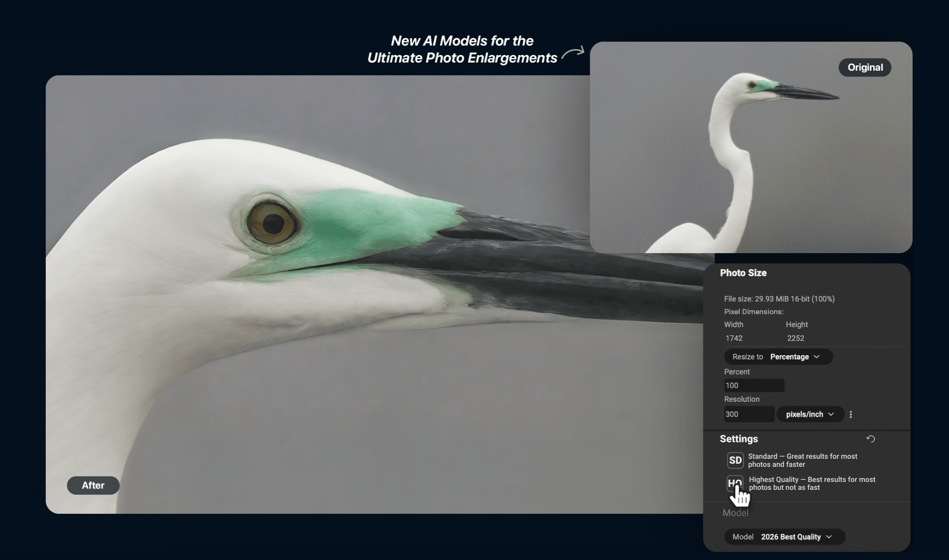Click the After label on the preview

(93, 485)
